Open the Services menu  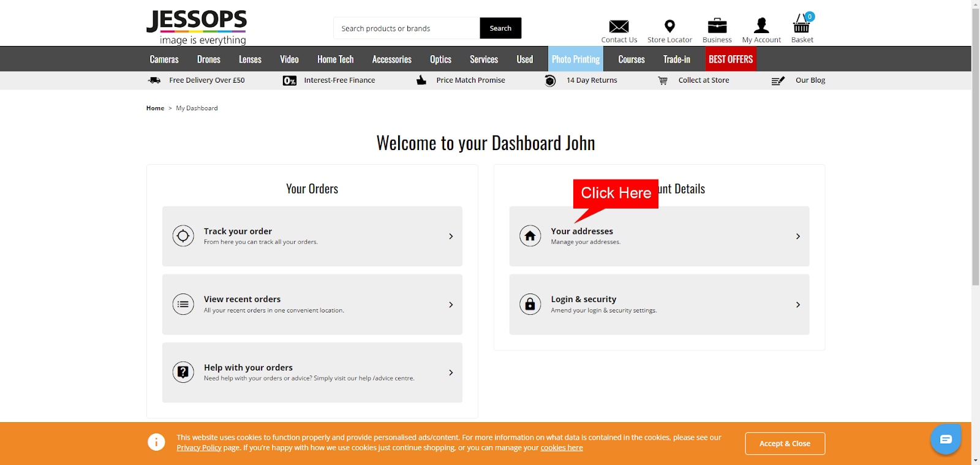pyautogui.click(x=484, y=59)
